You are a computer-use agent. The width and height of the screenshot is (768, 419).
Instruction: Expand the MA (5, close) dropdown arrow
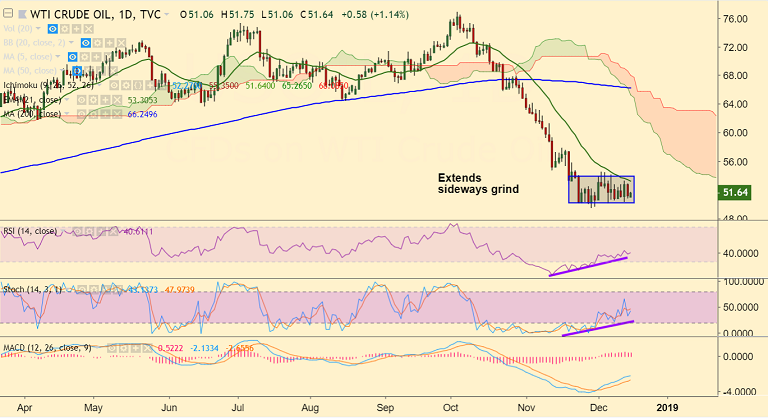[58, 56]
